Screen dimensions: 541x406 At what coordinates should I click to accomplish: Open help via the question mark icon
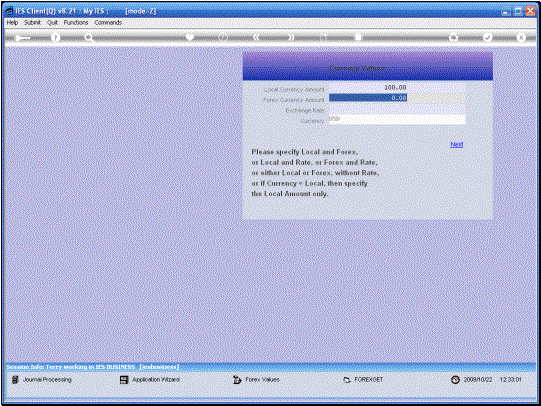pyautogui.click(x=55, y=38)
